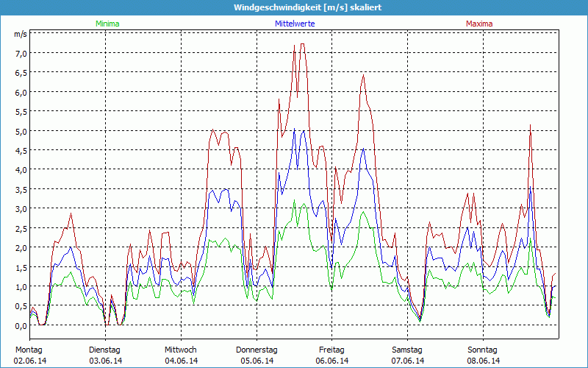This screenshot has width=588, height=368.
Task: Click the 3,5 y-axis value
Action: [21, 190]
